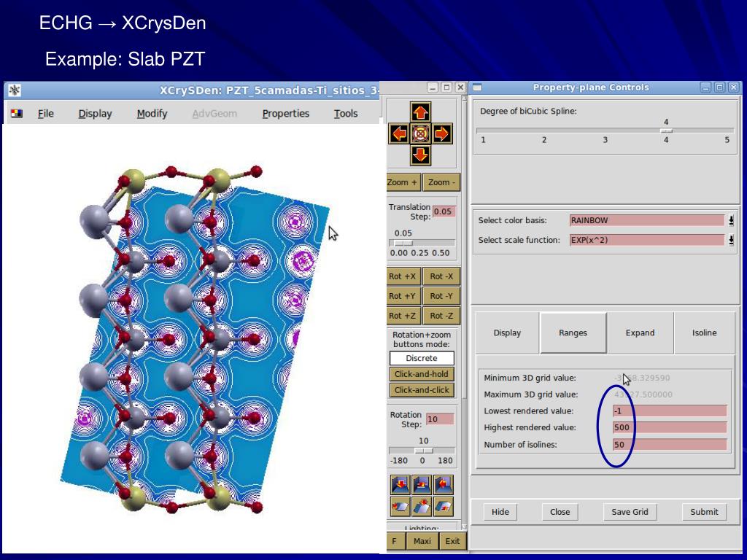Click the "Minimum 3D grid value:" label
Screen dimensions: 747x560
pyautogui.click(x=530, y=378)
